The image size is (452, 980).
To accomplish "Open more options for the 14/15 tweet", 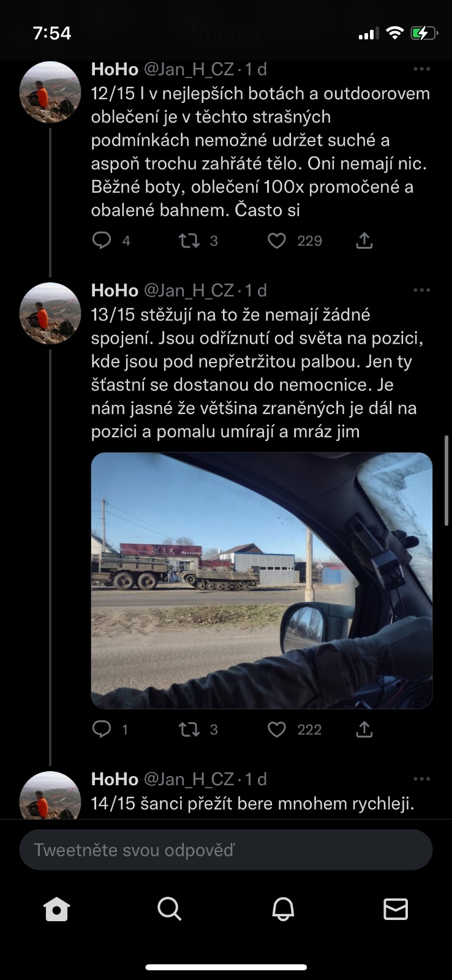I will (x=422, y=779).
